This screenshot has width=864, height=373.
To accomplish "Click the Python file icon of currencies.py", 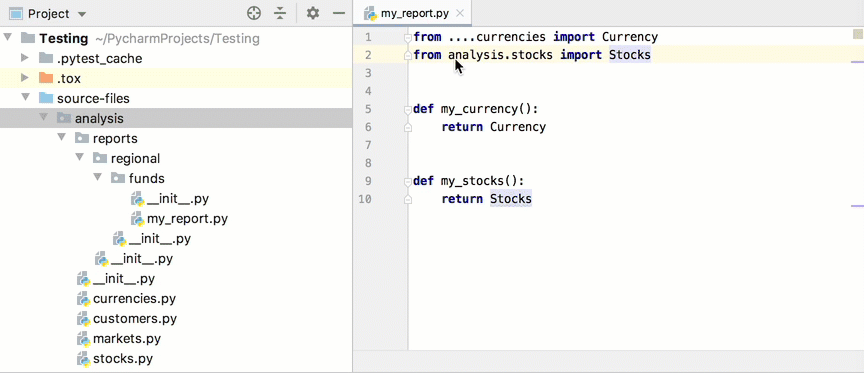I will pyautogui.click(x=83, y=299).
